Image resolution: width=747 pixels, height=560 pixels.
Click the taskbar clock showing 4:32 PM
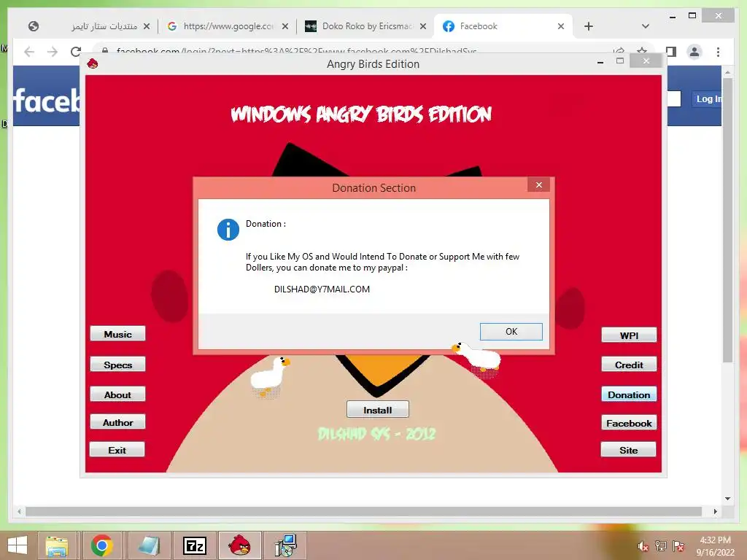point(715,546)
